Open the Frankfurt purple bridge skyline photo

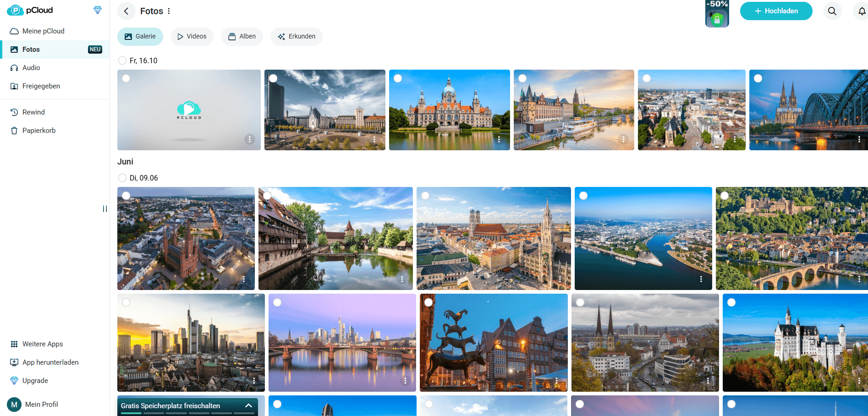342,343
